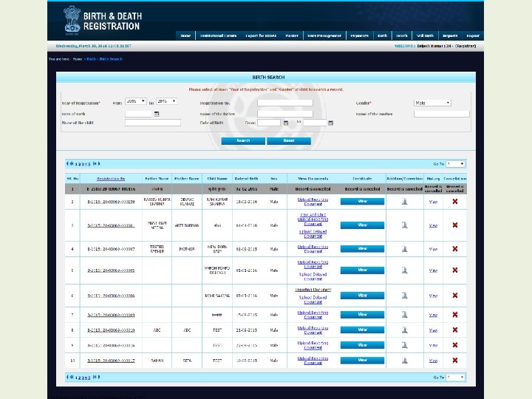Open the Home menu
The image size is (532, 399).
point(185,35)
